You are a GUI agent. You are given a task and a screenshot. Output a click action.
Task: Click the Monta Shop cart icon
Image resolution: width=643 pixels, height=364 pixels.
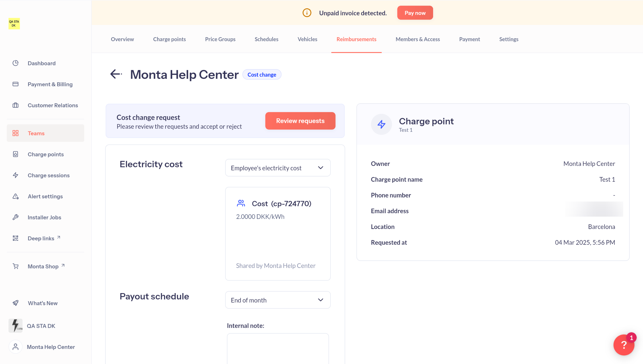pos(16,266)
